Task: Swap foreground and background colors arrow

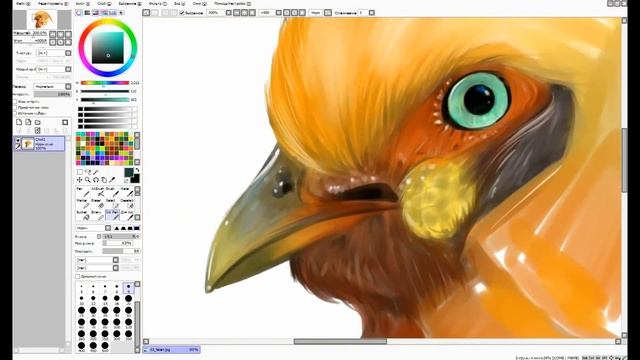Action: [137, 170]
